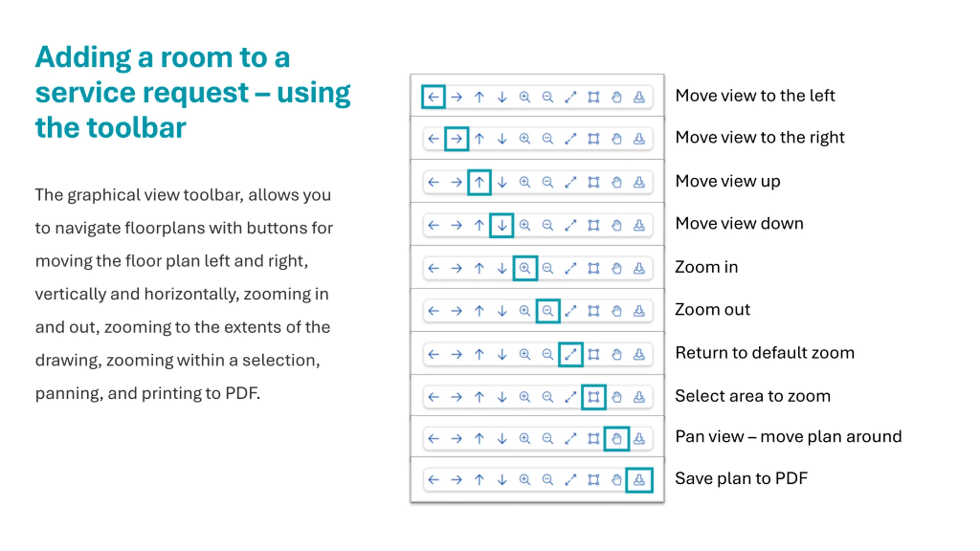Click the highlighted zoom in magnifier icon
This screenshot has width=980, height=551.
point(525,268)
